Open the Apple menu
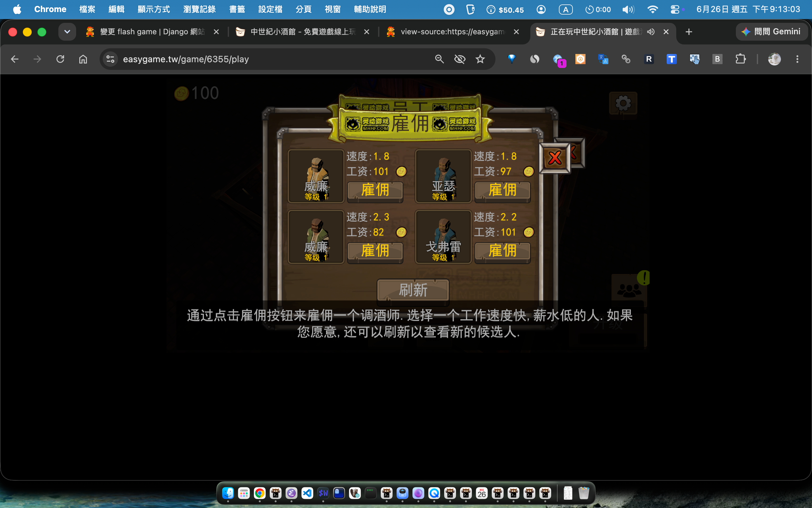The height and width of the screenshot is (508, 812). tap(17, 10)
